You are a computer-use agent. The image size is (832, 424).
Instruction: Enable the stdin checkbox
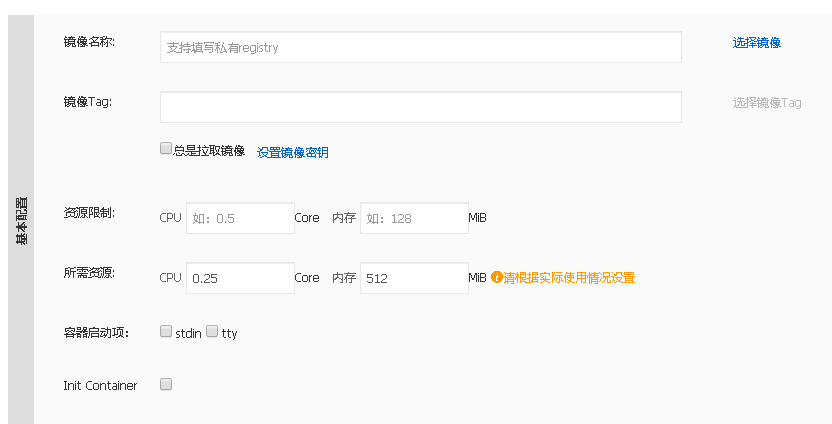pyautogui.click(x=166, y=332)
